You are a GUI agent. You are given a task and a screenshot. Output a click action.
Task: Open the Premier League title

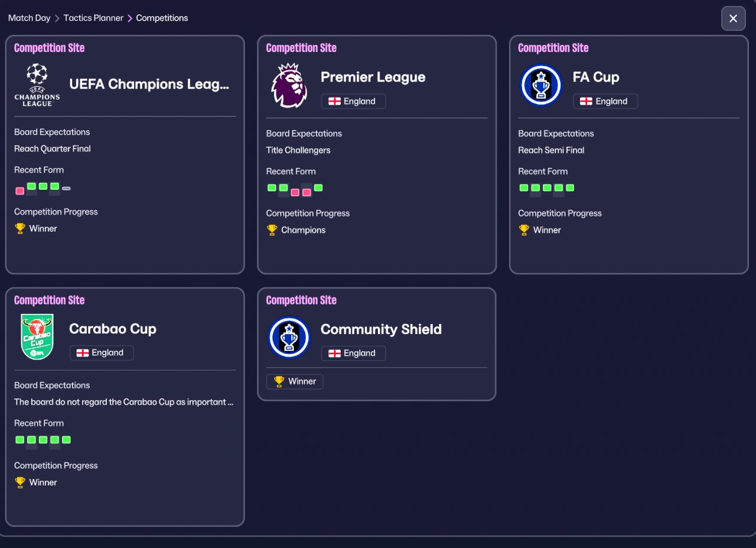point(373,77)
